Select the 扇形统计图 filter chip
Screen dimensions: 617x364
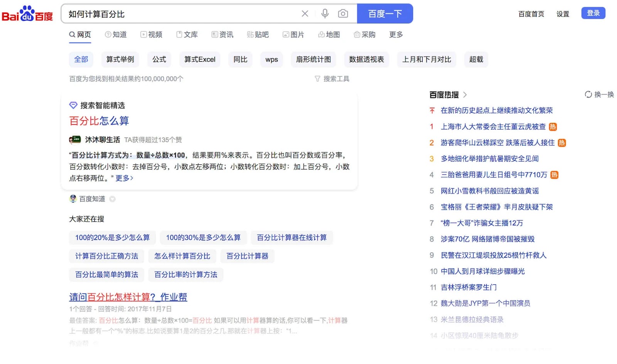pyautogui.click(x=313, y=59)
